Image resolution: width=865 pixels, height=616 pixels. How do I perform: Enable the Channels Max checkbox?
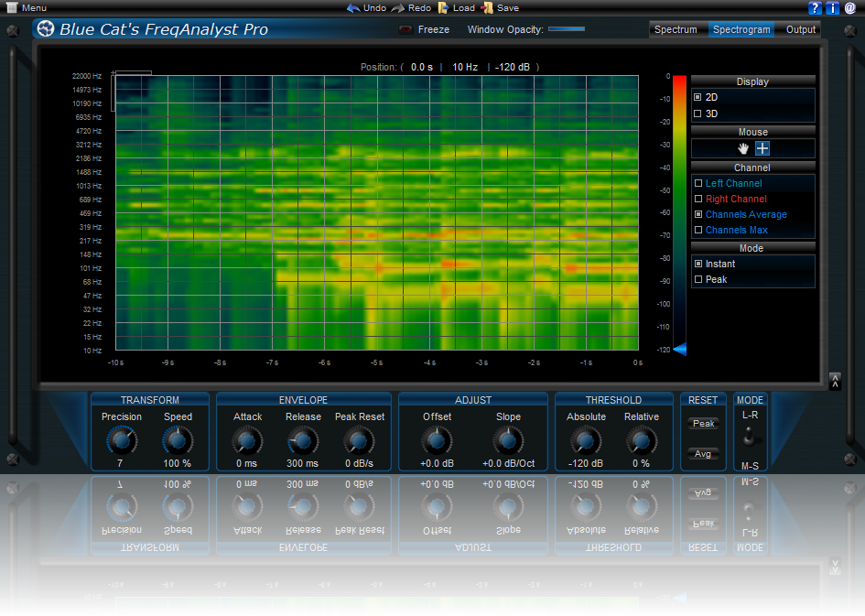[x=698, y=230]
